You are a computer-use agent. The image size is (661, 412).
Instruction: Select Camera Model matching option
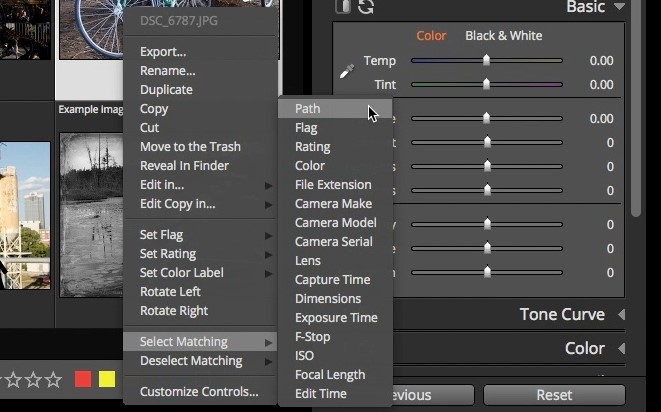pos(335,223)
